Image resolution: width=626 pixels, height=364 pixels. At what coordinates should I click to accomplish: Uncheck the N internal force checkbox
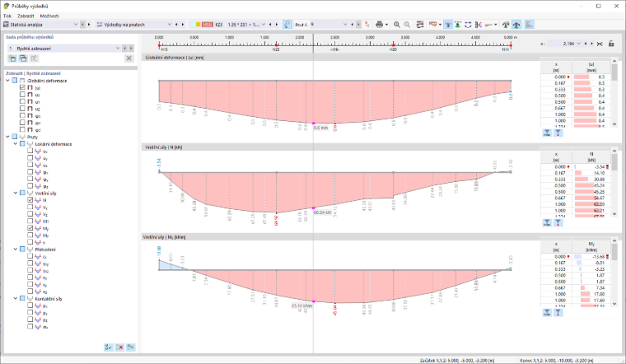click(30, 200)
